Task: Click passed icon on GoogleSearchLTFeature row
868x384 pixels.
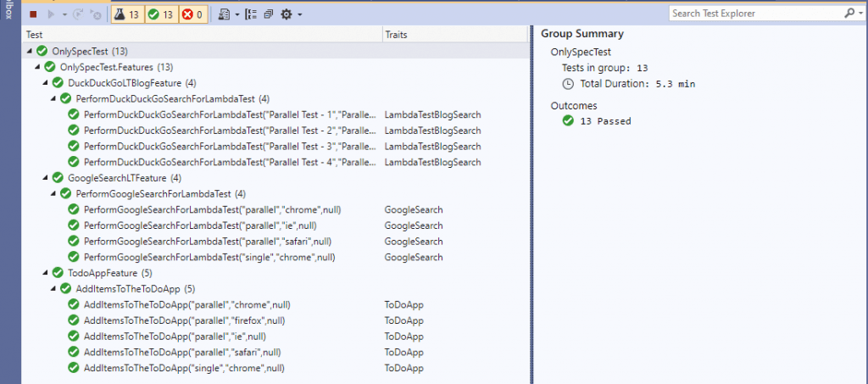Action: point(58,178)
